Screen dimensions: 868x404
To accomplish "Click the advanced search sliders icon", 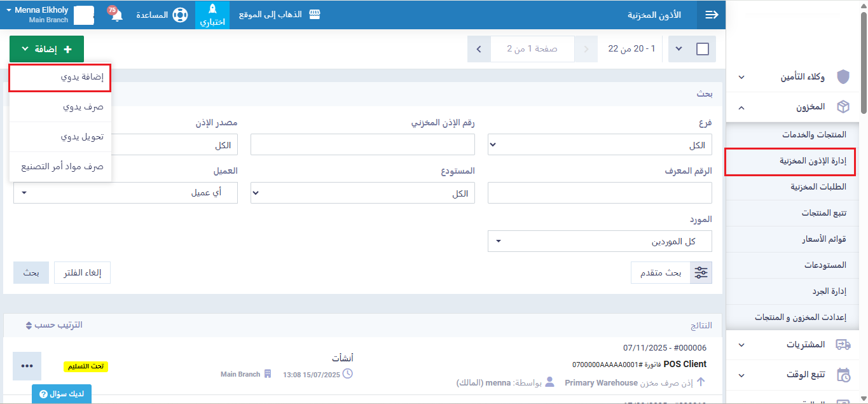I will click(x=701, y=272).
